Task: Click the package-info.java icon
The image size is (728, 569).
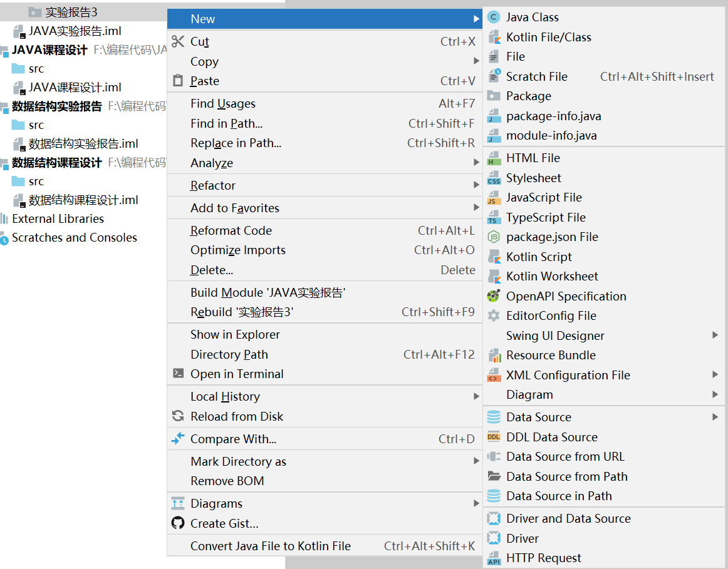Action: (x=494, y=116)
